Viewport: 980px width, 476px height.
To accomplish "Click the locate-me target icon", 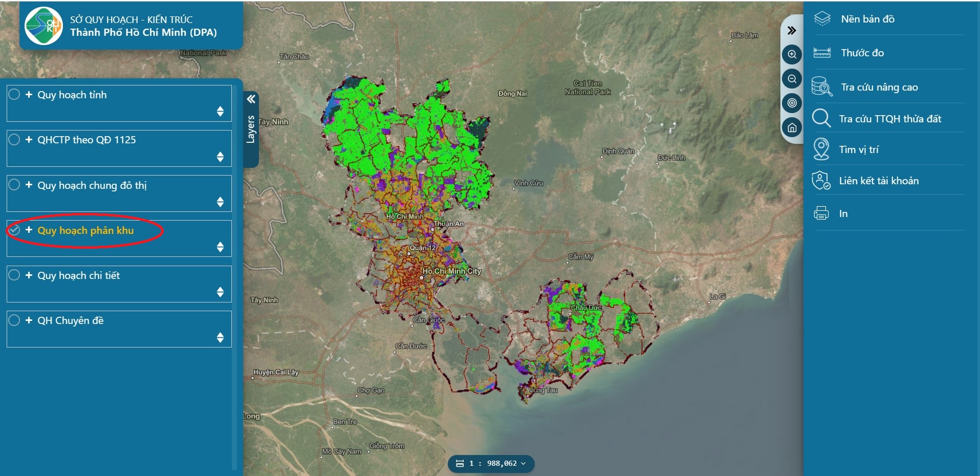I will pyautogui.click(x=792, y=103).
